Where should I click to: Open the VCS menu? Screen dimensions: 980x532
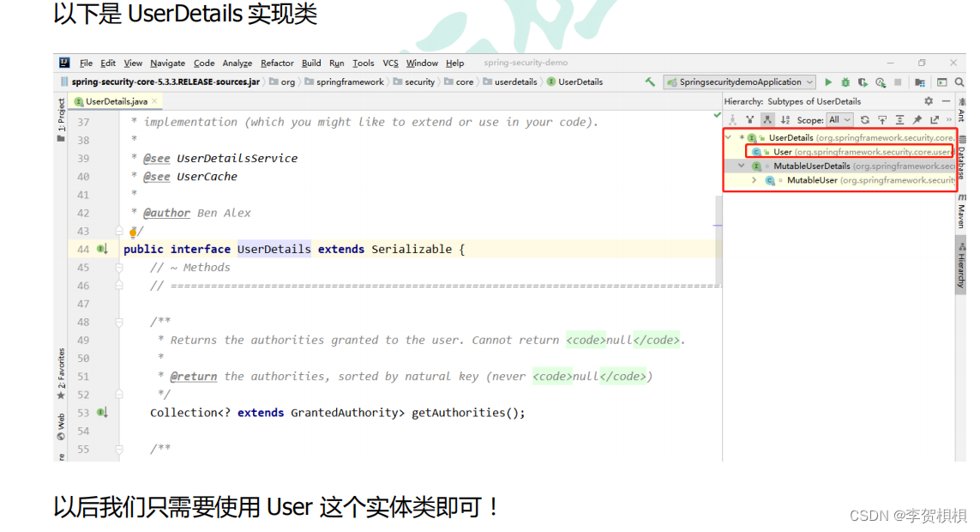click(x=391, y=63)
